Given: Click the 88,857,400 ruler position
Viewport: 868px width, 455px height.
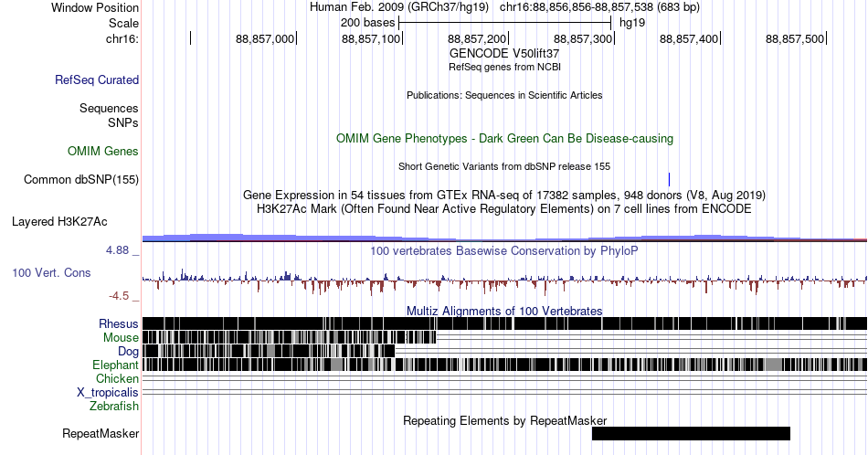Looking at the screenshot, I should point(689,38).
